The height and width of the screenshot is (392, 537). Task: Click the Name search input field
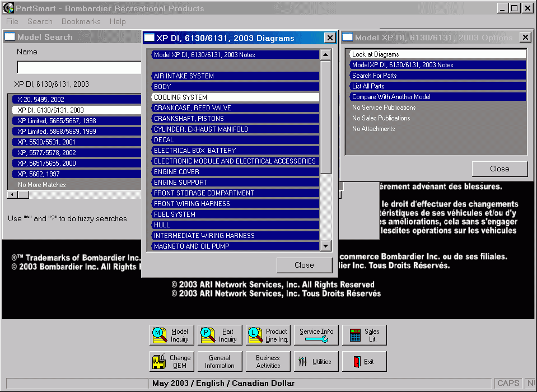(80, 67)
